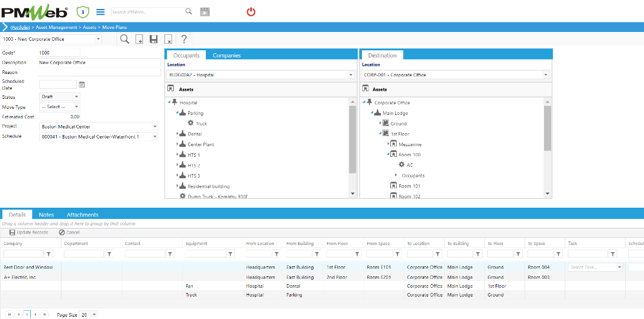Select the Residential building tree item
Image resolution: width=644 pixels, height=319 pixels.
click(x=209, y=186)
